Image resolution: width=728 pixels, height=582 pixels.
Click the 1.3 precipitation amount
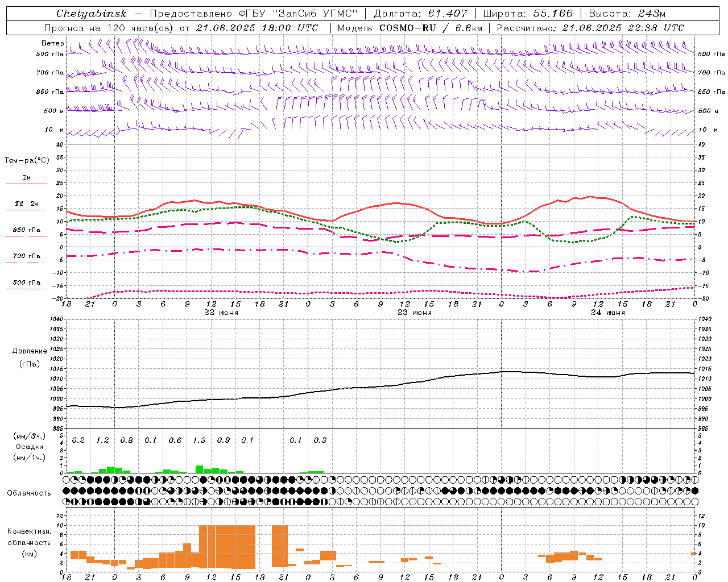199,440
